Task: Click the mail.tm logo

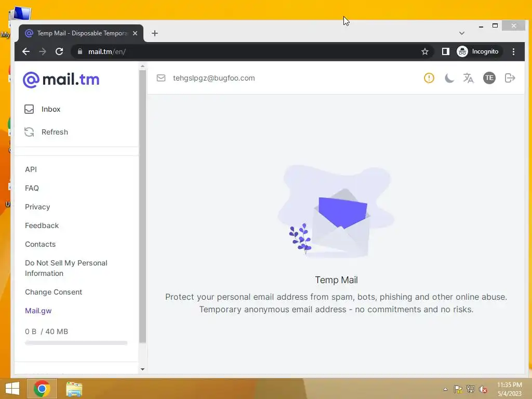Action: (61, 79)
